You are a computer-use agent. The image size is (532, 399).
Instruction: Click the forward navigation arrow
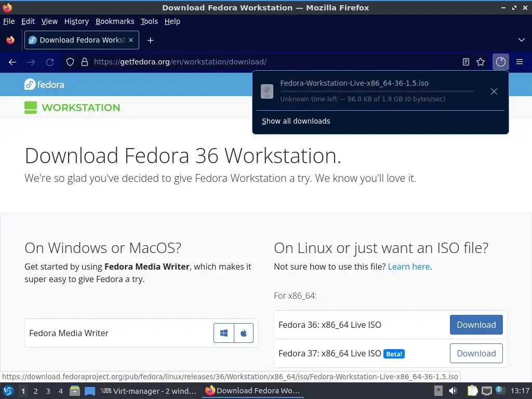(x=31, y=62)
